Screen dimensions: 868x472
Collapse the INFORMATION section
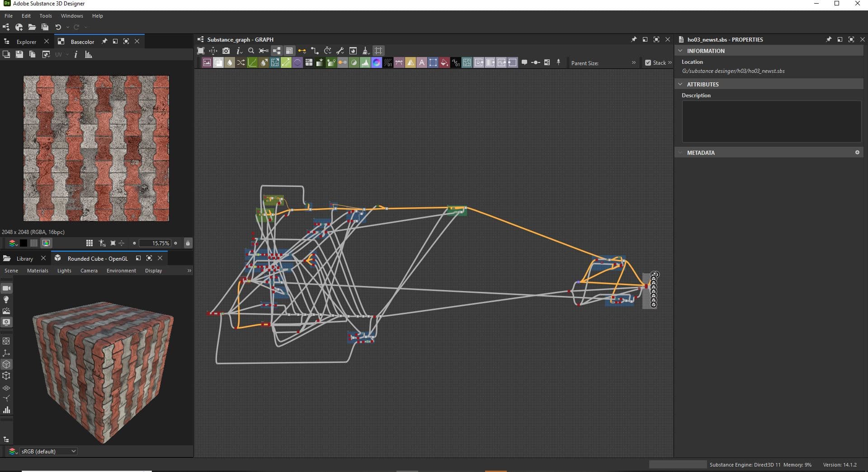tap(680, 51)
